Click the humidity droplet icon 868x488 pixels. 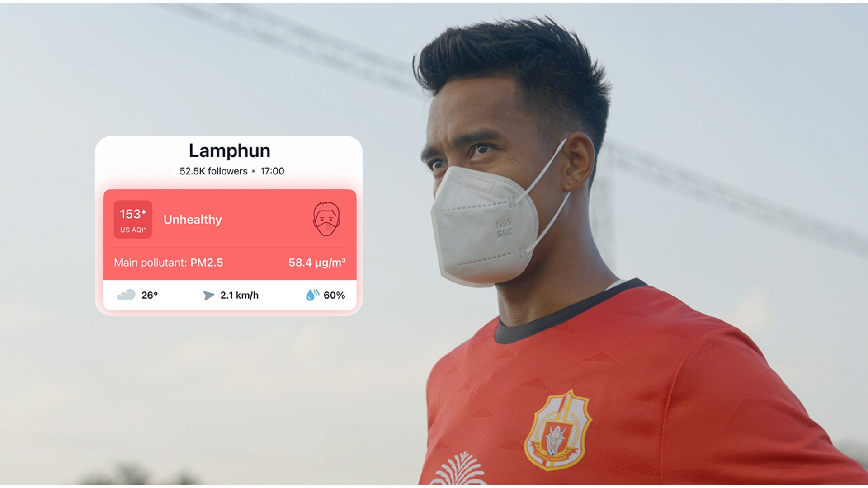point(312,295)
